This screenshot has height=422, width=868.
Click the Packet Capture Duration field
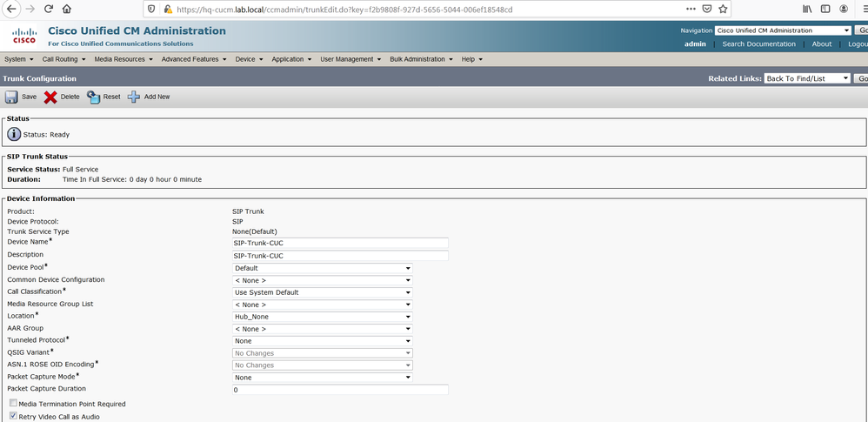click(340, 390)
